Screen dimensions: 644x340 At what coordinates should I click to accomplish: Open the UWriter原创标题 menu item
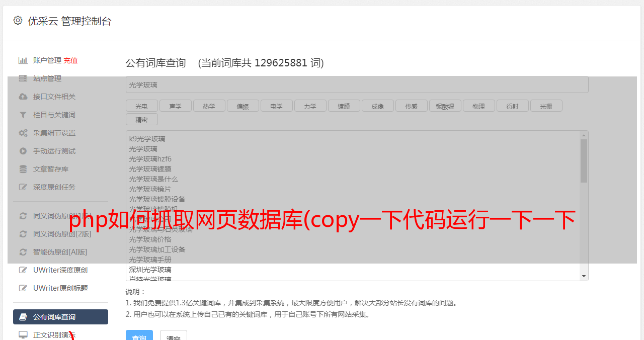coord(60,288)
